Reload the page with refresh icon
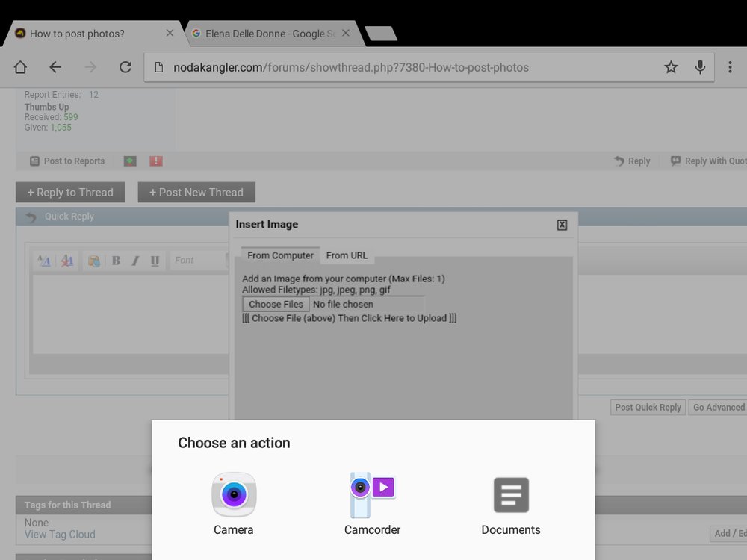This screenshot has height=560, width=747. point(125,67)
